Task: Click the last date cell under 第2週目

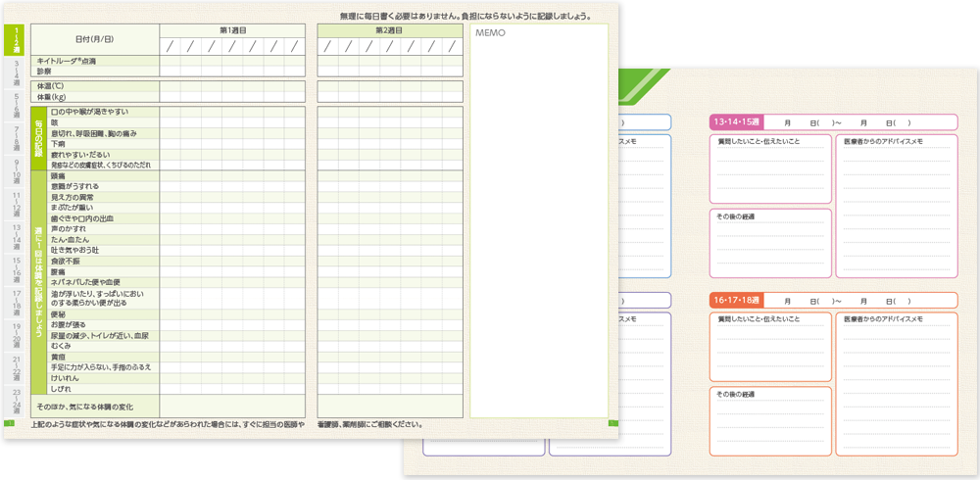Action: (x=450, y=46)
